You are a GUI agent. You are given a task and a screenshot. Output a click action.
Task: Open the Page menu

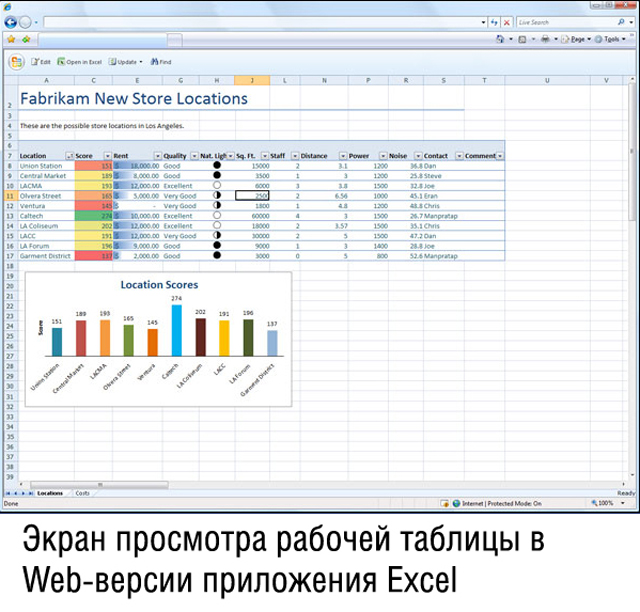pyautogui.click(x=576, y=39)
